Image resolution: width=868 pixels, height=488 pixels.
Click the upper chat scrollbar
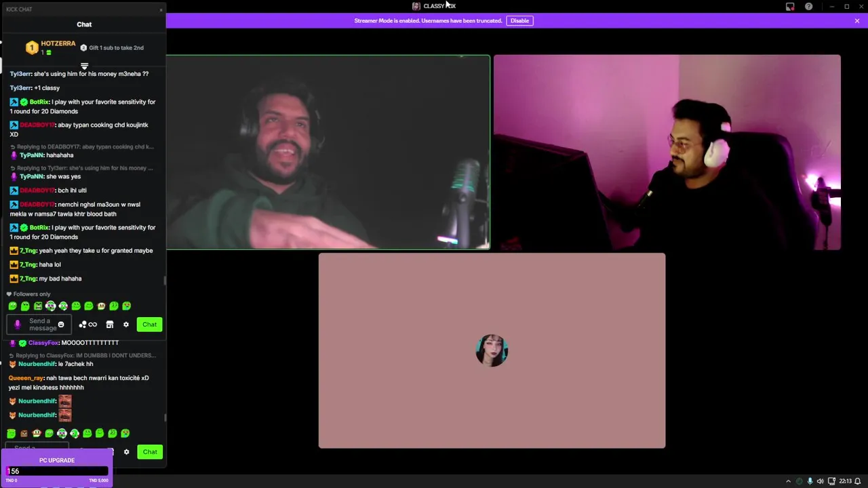click(165, 281)
